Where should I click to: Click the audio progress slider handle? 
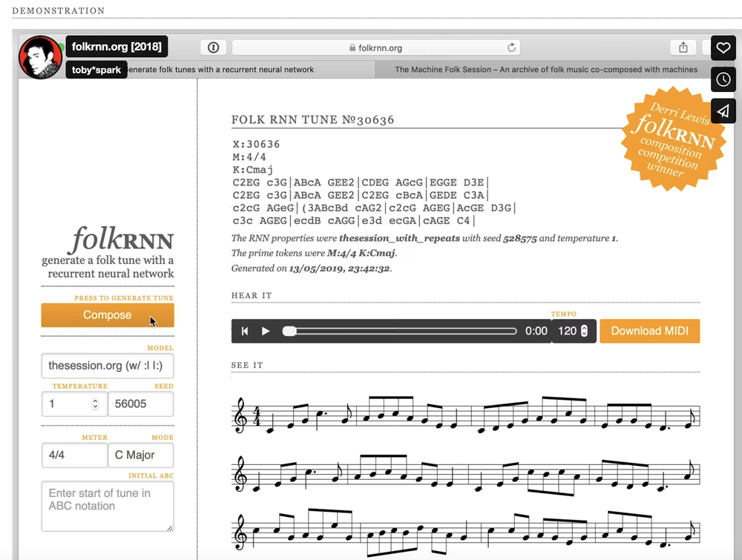289,331
